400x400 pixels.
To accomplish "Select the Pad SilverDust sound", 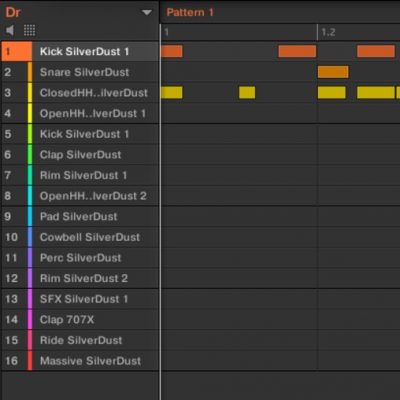I will tap(79, 217).
